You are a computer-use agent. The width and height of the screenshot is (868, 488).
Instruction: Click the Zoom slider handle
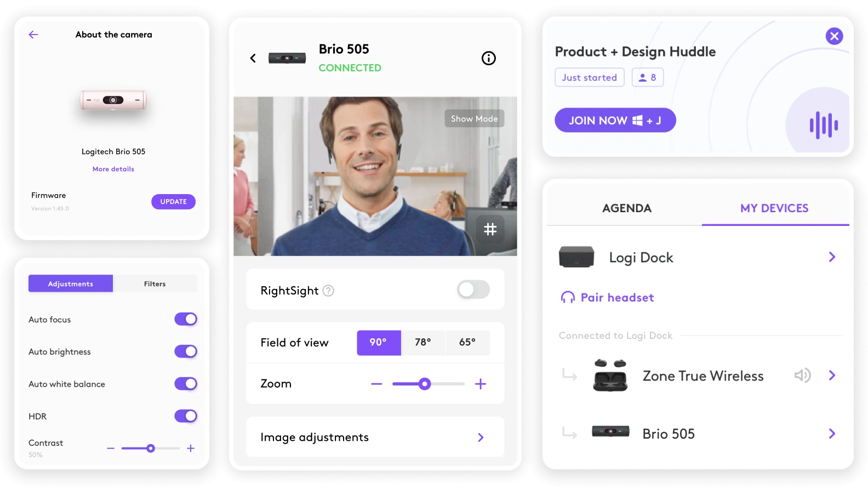425,384
